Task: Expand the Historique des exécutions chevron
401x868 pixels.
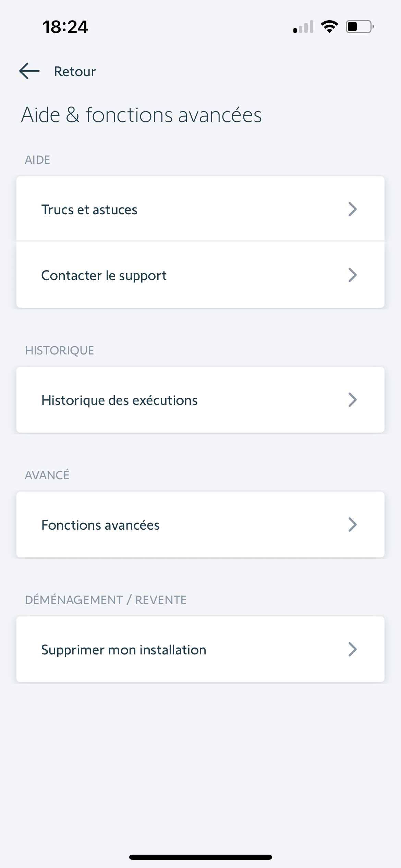Action: (352, 400)
